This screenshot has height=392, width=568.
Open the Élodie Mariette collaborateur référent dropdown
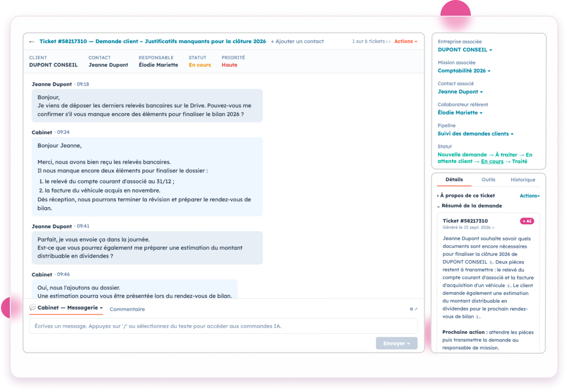460,113
